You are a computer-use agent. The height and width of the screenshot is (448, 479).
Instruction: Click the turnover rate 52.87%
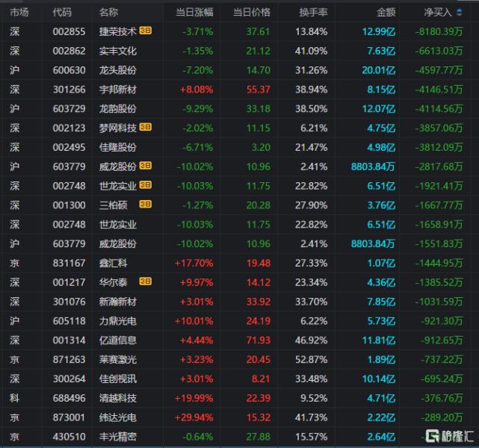tap(312, 360)
